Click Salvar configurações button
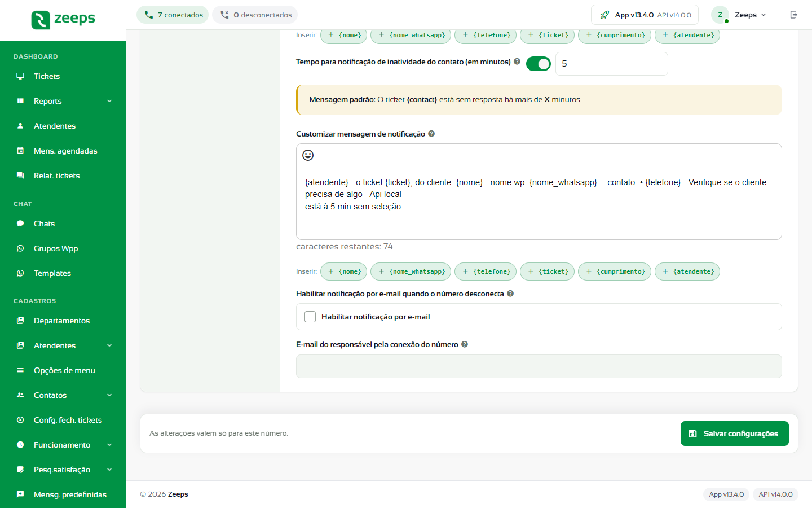Screen dimensions: 812x508 click(x=735, y=433)
